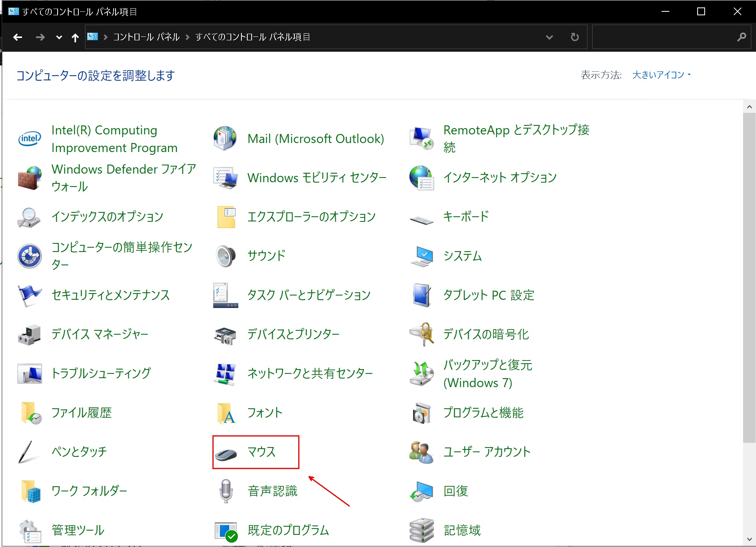Image resolution: width=756 pixels, height=547 pixels.
Task: Expand chevron before コントロール パネル breadcrumb
Action: click(x=105, y=37)
